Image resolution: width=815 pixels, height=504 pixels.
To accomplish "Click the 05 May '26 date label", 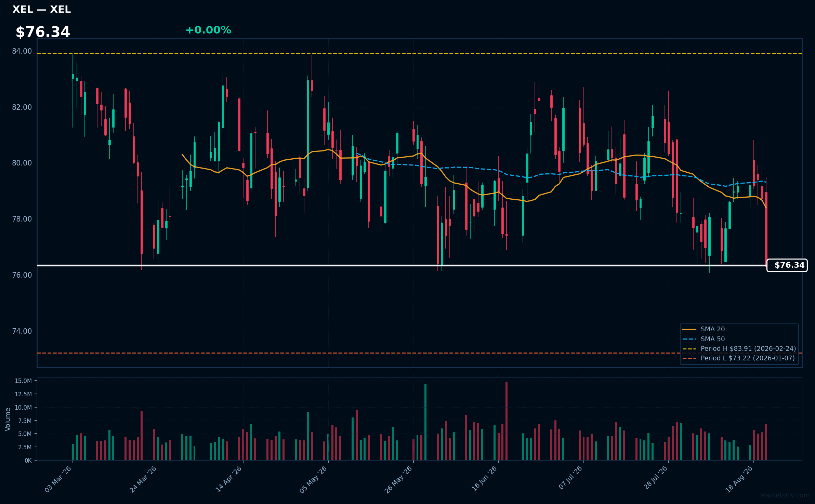I will click(x=313, y=479).
